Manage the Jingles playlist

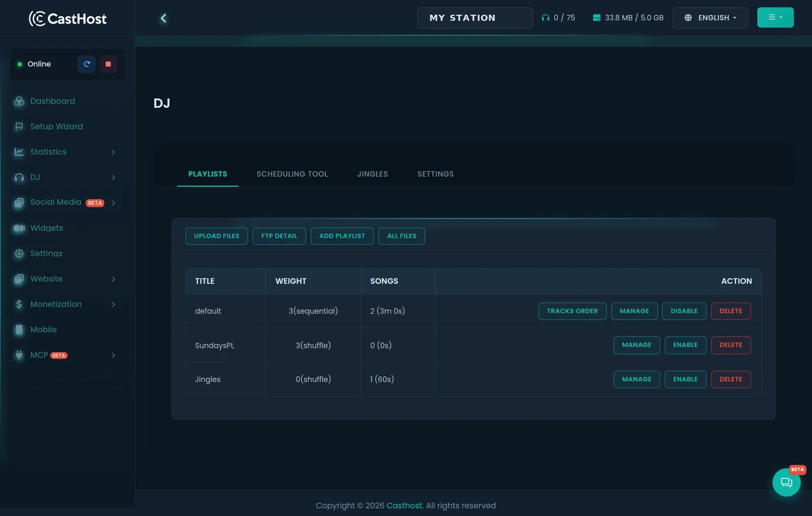click(637, 379)
